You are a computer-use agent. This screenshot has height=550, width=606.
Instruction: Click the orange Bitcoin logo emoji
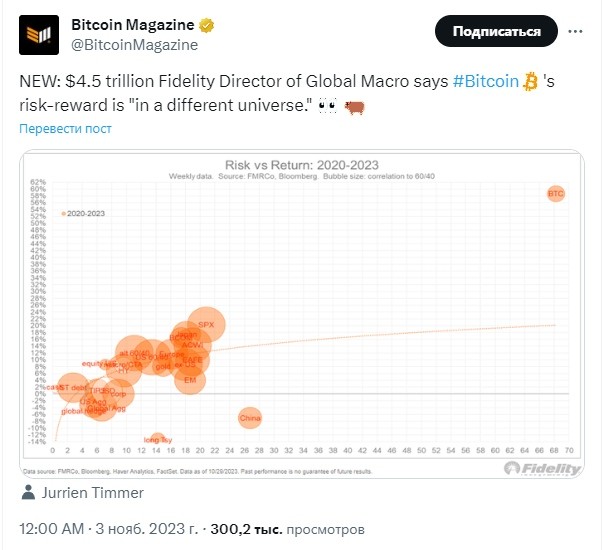coord(530,82)
